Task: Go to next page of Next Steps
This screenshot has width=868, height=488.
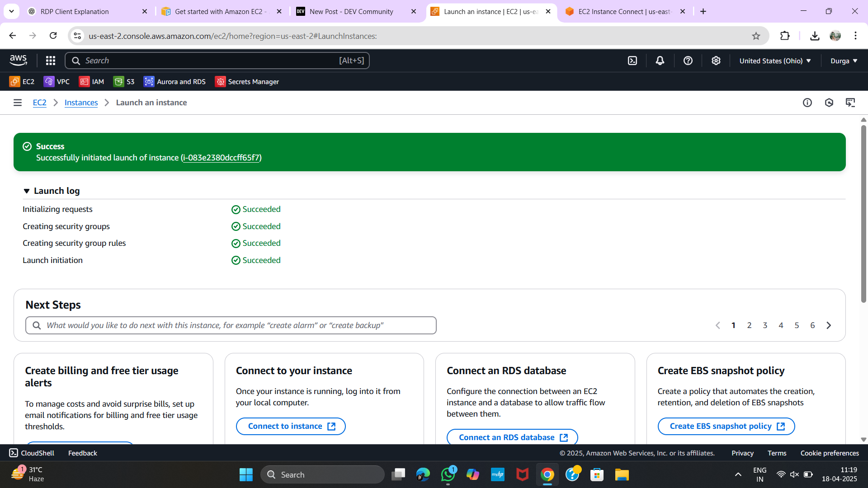Action: tap(829, 325)
